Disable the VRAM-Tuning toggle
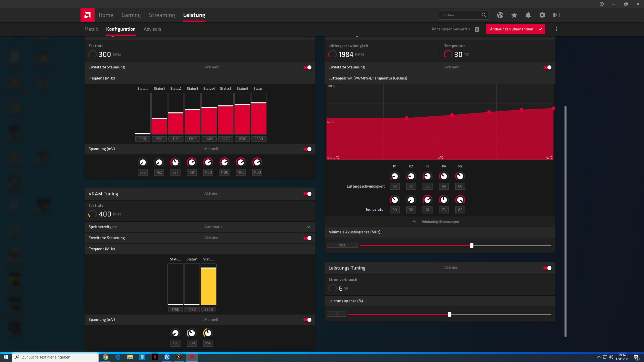Screen dimensions: 644x362 [307, 194]
